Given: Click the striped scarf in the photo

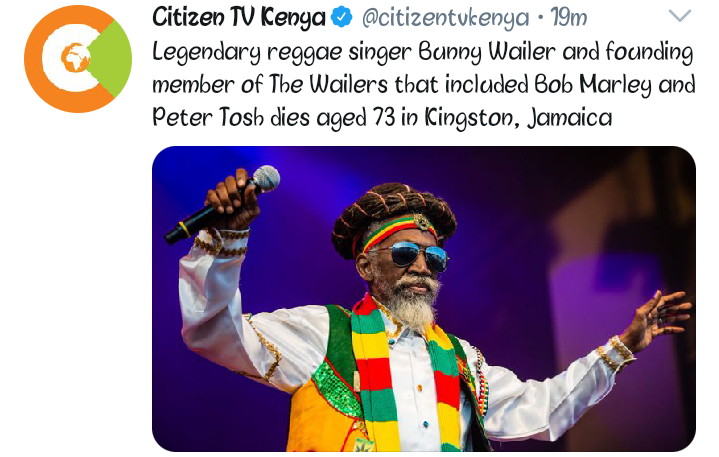Looking at the screenshot, I should coord(404,376).
